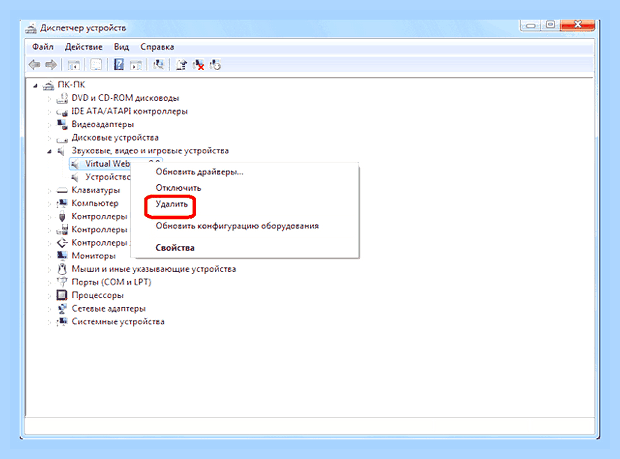Choose Свойства in the context menu
The image size is (620, 459).
175,248
